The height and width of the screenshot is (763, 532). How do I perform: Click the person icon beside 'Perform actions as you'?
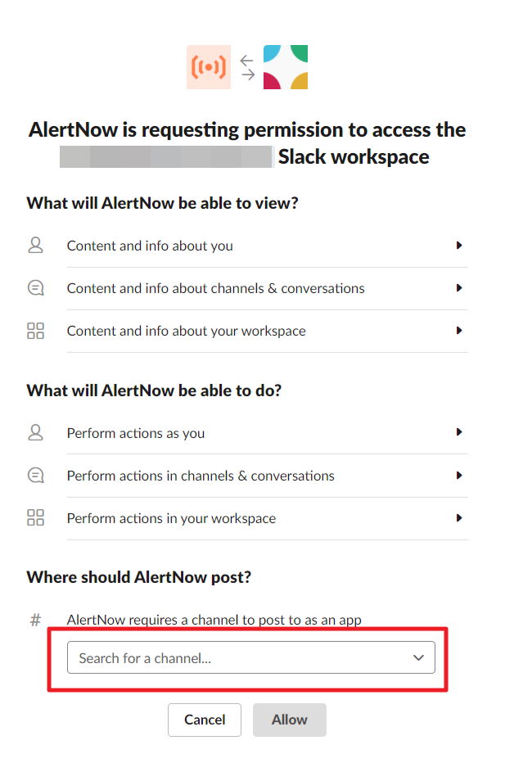click(x=35, y=433)
